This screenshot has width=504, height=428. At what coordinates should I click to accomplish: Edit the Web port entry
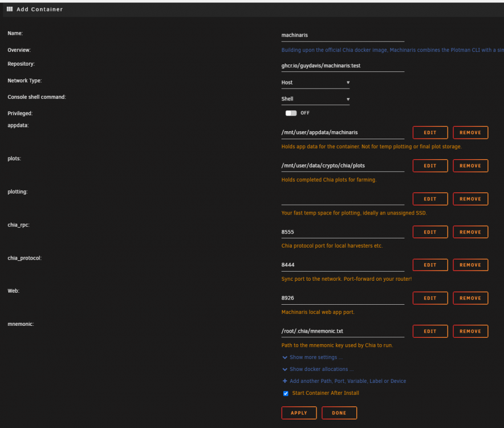(430, 298)
